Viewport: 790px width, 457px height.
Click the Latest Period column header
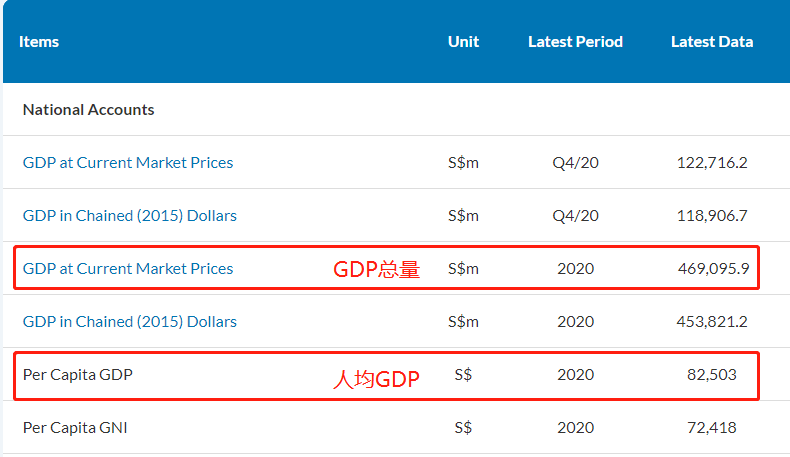pos(575,41)
